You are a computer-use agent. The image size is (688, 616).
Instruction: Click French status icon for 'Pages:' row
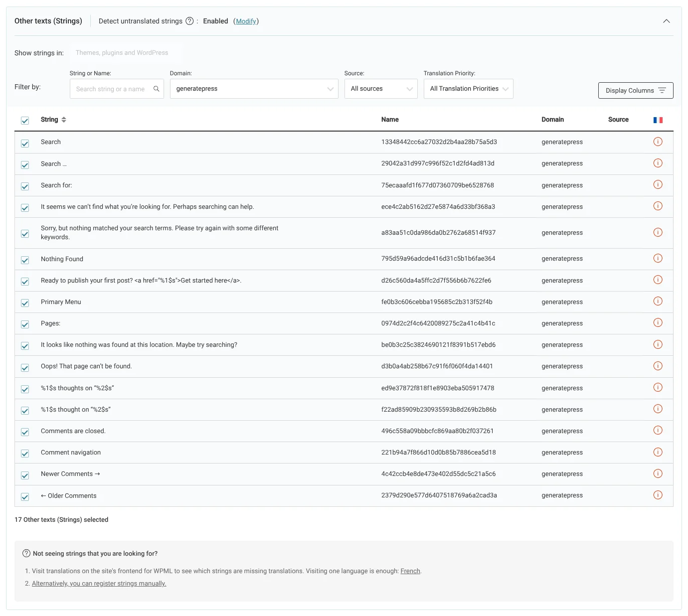pos(658,323)
